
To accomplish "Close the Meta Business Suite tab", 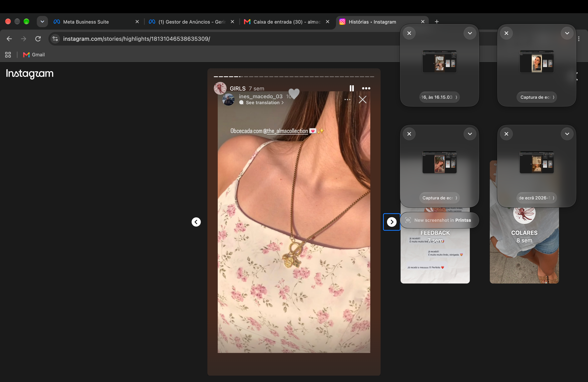I will 137,22.
